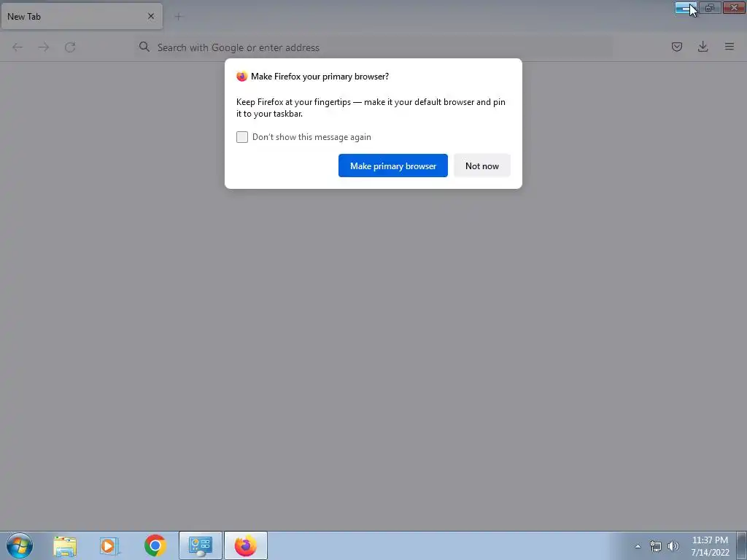This screenshot has height=560, width=747.
Task: Go back with the back arrow
Action: (18, 47)
